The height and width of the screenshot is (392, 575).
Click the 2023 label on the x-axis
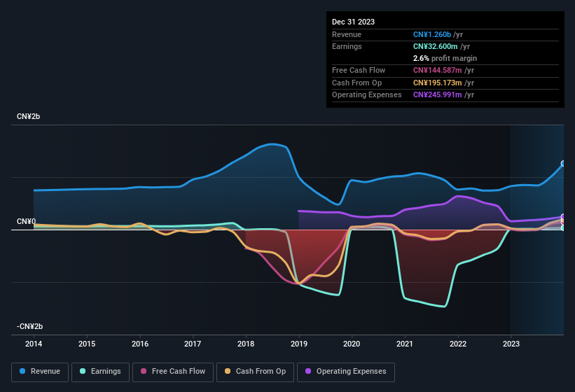511,344
